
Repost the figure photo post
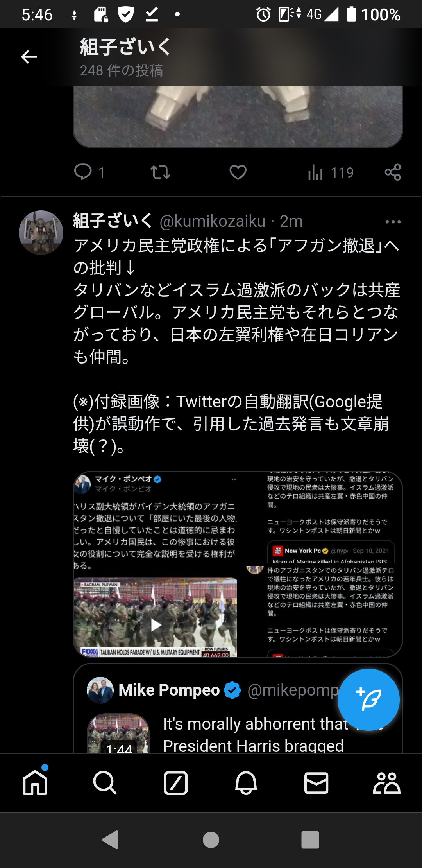click(x=160, y=172)
